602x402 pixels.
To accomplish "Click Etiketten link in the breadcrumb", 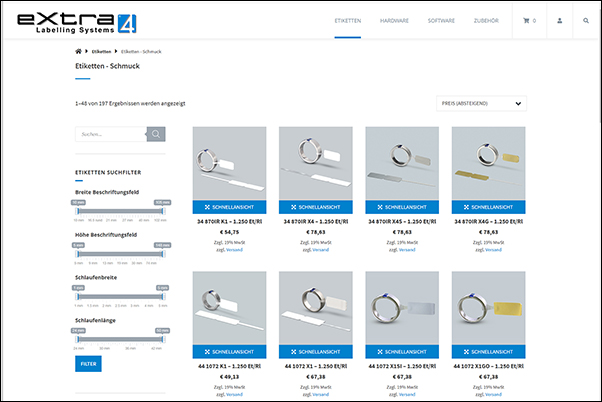I will pyautogui.click(x=102, y=50).
